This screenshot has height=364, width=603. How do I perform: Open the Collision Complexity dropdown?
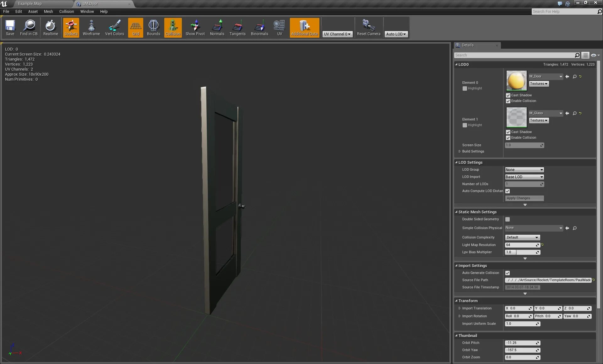pyautogui.click(x=522, y=238)
